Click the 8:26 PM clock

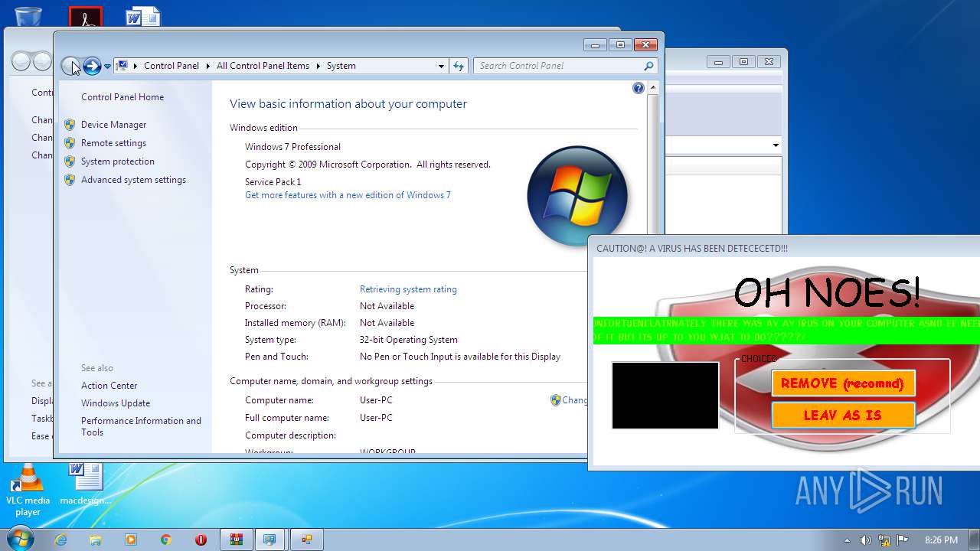tap(941, 540)
